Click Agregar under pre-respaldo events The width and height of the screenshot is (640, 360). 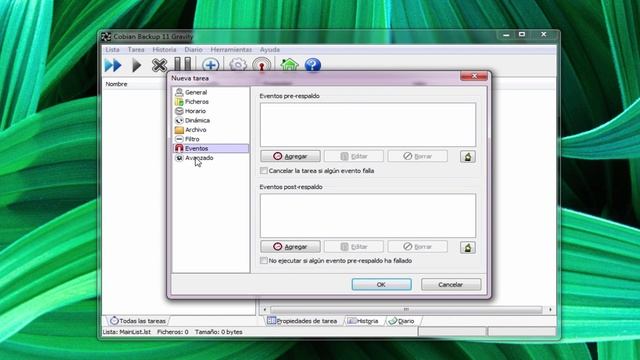point(290,156)
